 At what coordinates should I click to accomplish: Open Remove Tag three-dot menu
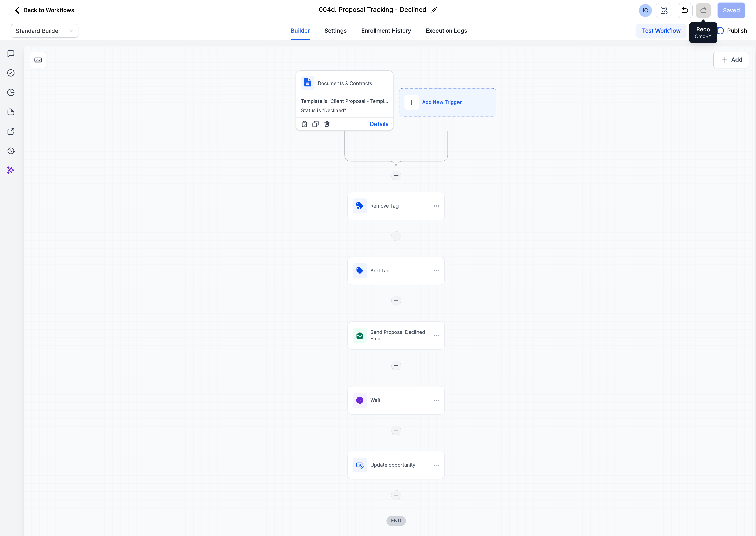tap(436, 206)
